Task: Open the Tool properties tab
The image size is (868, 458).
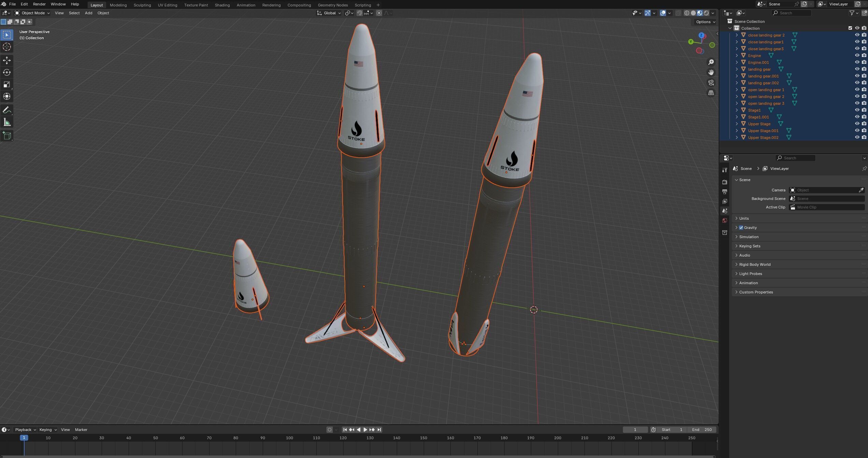Action: (x=725, y=170)
